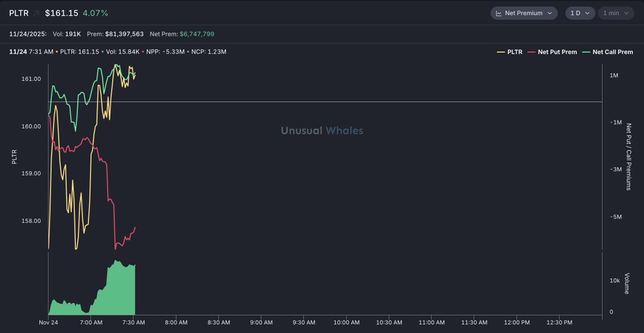Click the yellow PLTR legend line marker
This screenshot has width=644, height=333.
point(501,52)
